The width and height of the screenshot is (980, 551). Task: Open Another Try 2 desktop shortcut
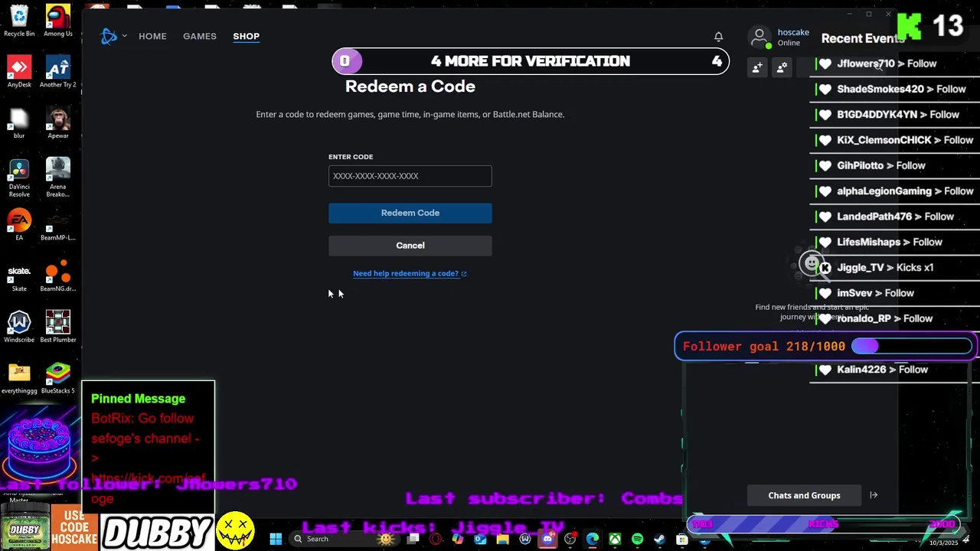pos(58,72)
